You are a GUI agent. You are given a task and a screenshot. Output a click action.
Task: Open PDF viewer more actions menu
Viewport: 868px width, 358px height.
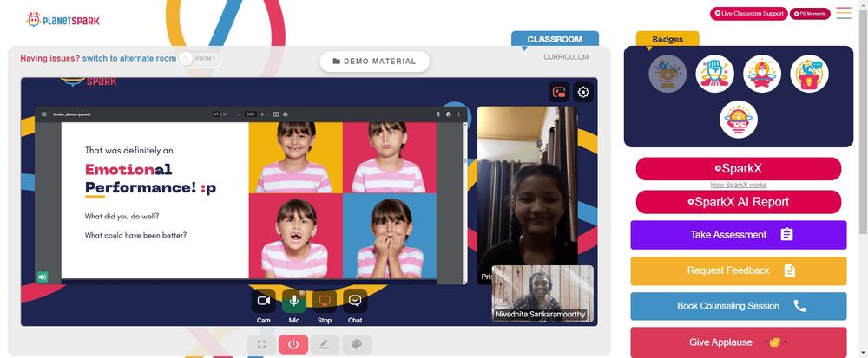click(458, 114)
